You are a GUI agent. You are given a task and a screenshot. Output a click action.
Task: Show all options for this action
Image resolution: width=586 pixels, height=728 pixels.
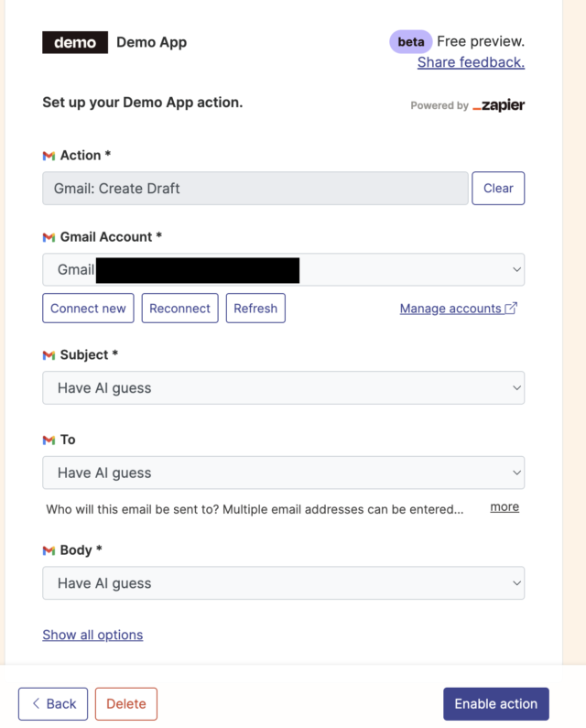92,635
